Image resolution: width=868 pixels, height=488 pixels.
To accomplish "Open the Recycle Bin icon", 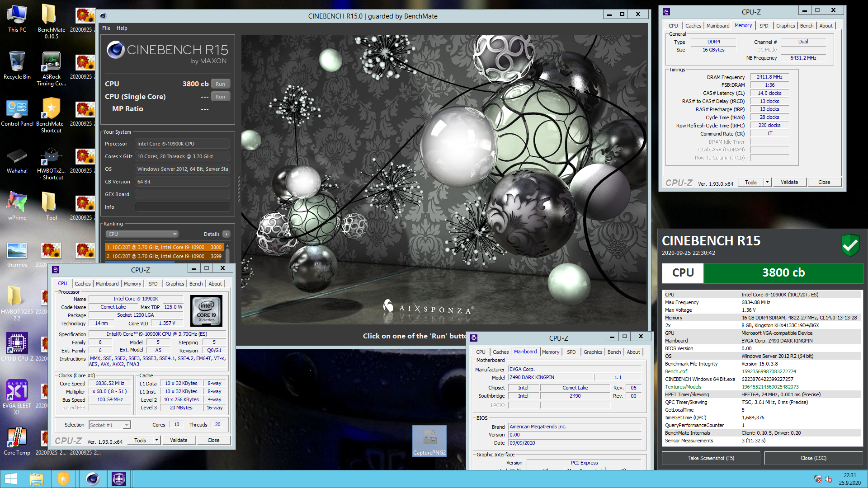I will (x=17, y=65).
